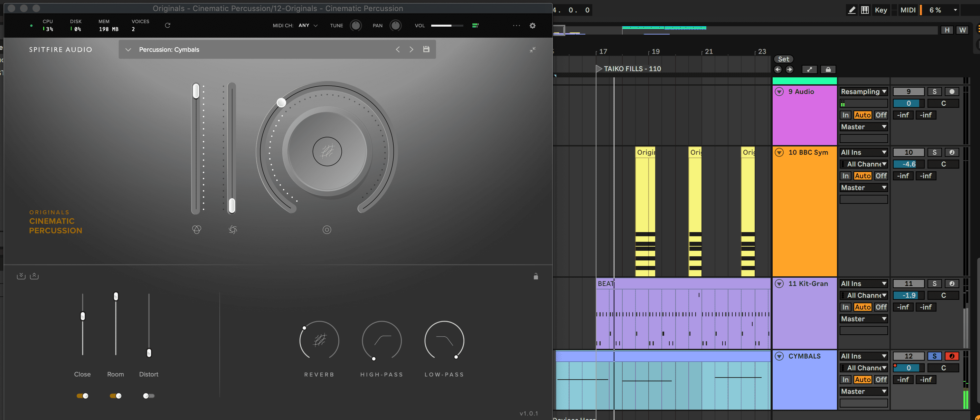This screenshot has width=980, height=420.
Task: Open the three-dots more options menu
Action: pyautogui.click(x=516, y=26)
